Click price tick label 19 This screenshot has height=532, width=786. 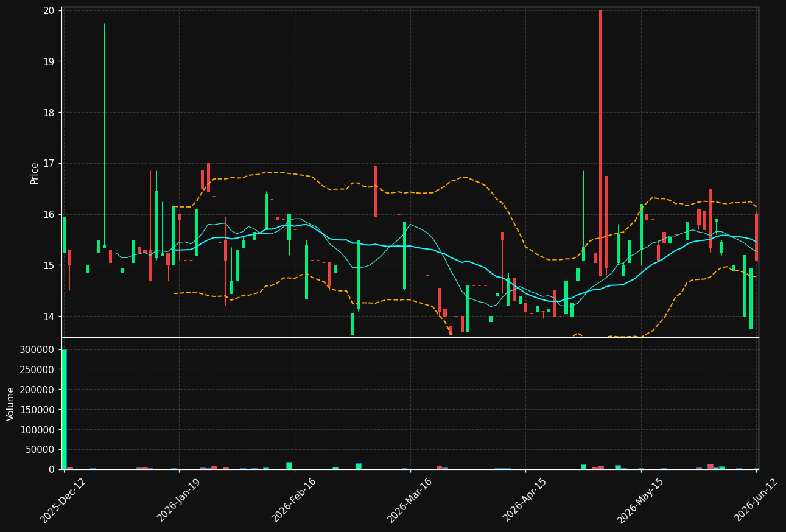[x=49, y=61]
